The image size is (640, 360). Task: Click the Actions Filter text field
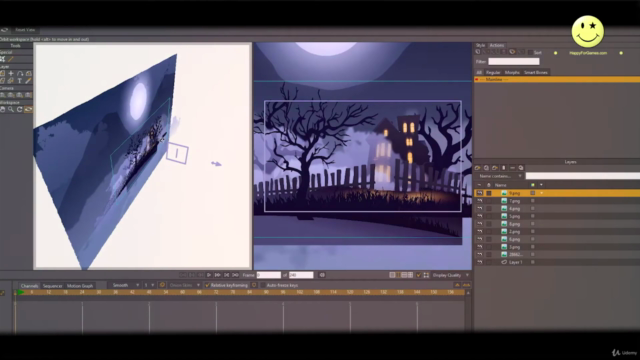click(514, 61)
